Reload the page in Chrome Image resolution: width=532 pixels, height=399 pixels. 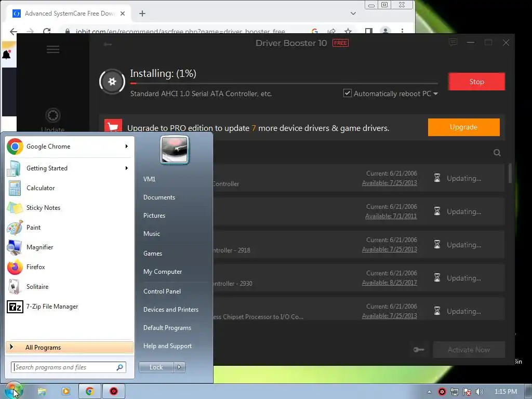coord(47,31)
